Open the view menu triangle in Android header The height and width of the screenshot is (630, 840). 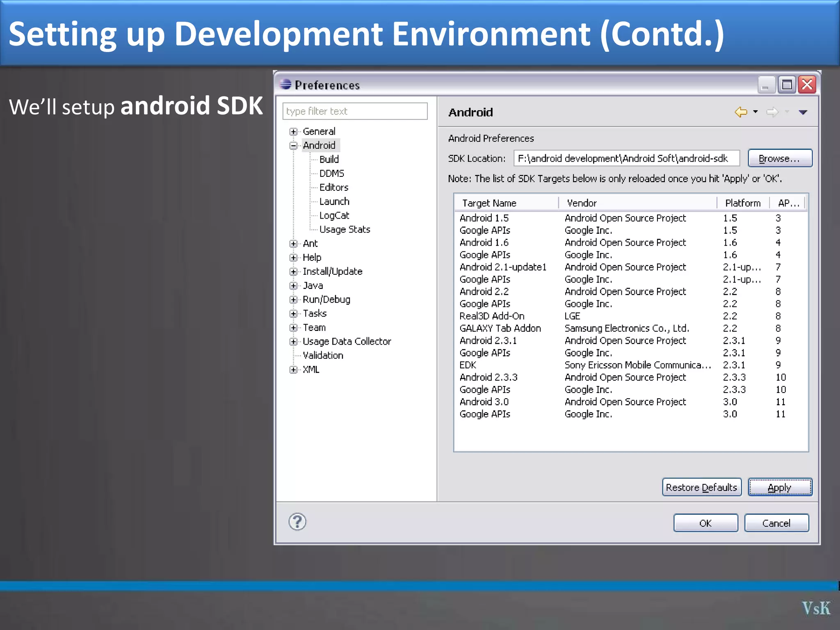pyautogui.click(x=803, y=112)
